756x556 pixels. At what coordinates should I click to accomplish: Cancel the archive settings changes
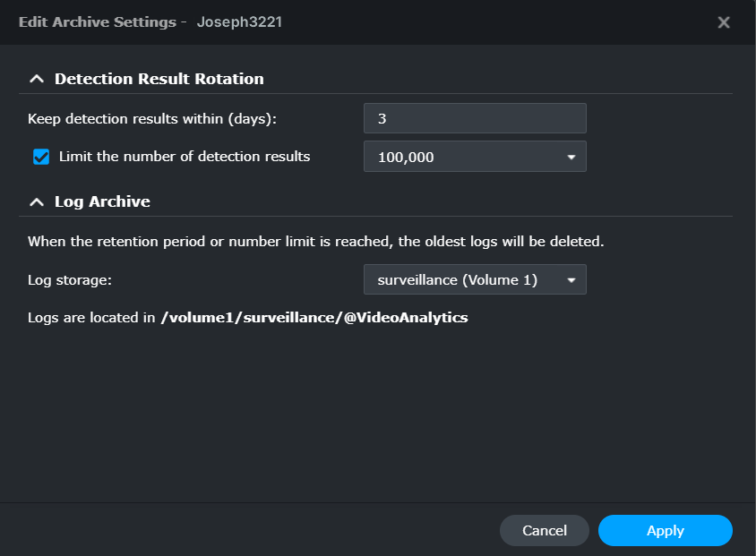[x=545, y=531]
